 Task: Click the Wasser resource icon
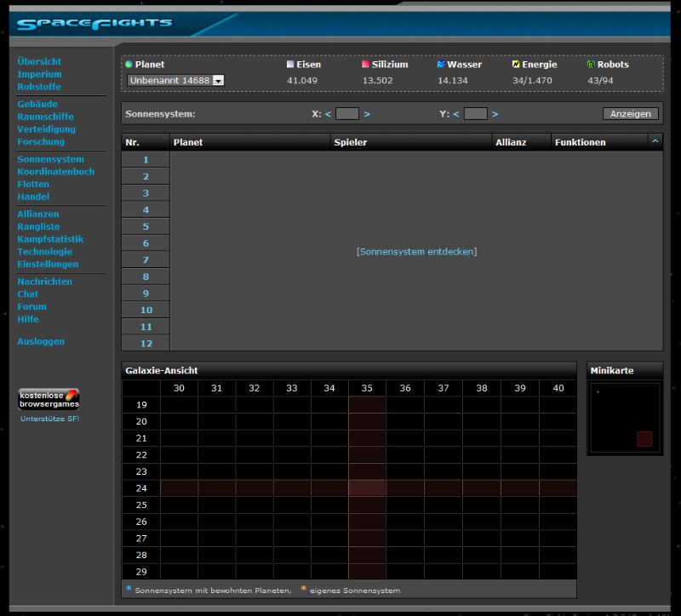[441, 65]
